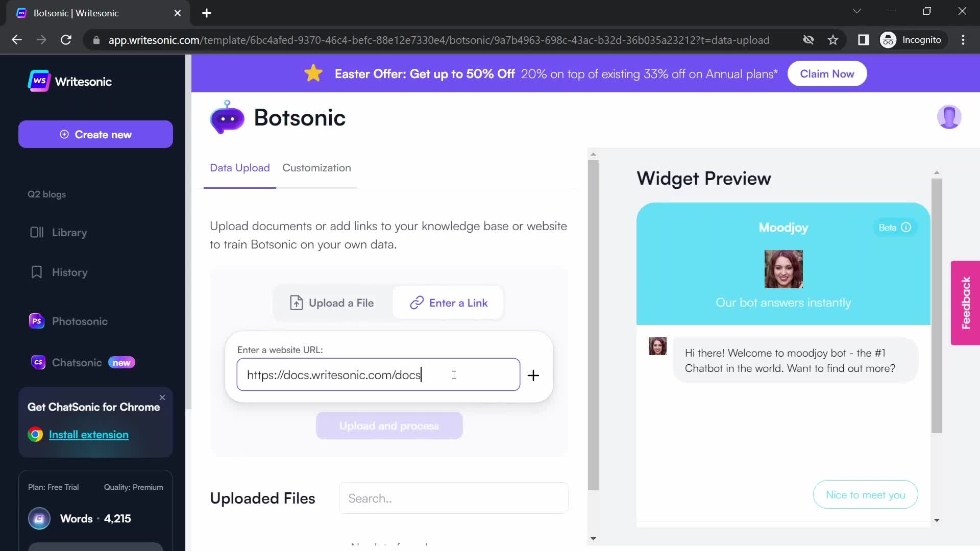980x551 pixels.
Task: Toggle the Feedback side panel
Action: pos(968,304)
